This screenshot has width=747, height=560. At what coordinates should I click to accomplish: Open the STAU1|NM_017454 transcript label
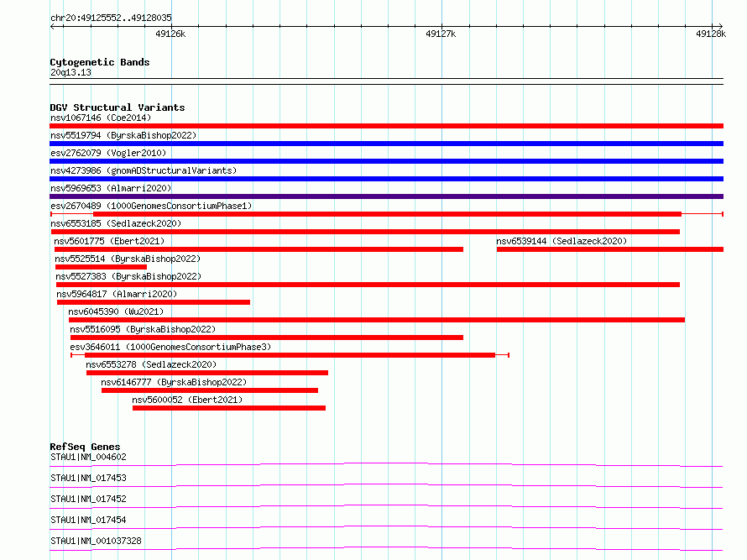point(89,520)
